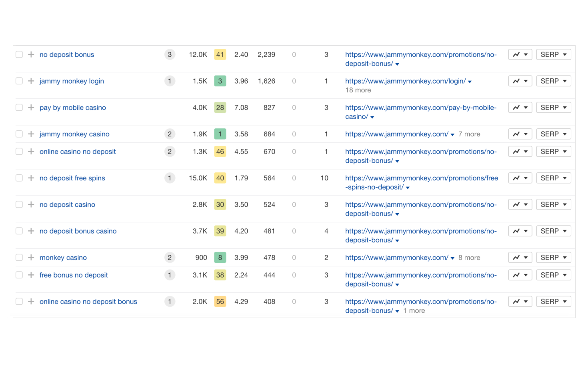This screenshot has width=588, height=368.
Task: Tick checkbox for 'pay by mobile casino'
Action: pos(19,107)
